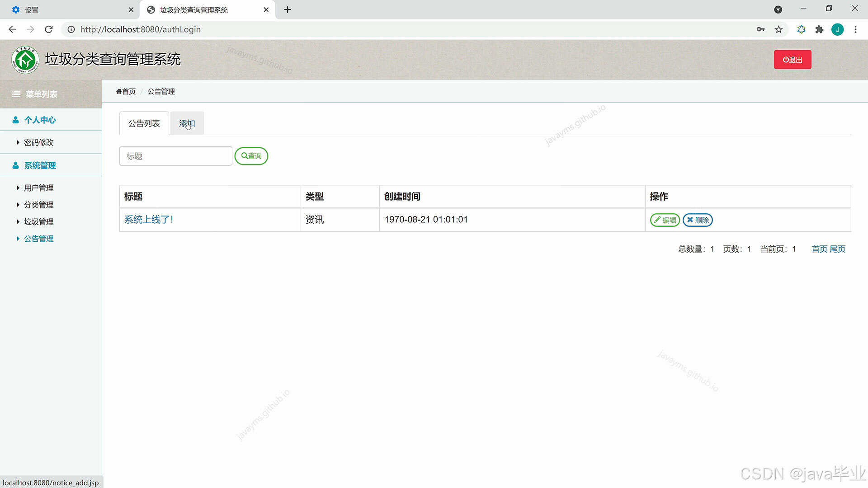868x488 pixels.
Task: Open the tab search dropdown arrow
Action: (778, 9)
